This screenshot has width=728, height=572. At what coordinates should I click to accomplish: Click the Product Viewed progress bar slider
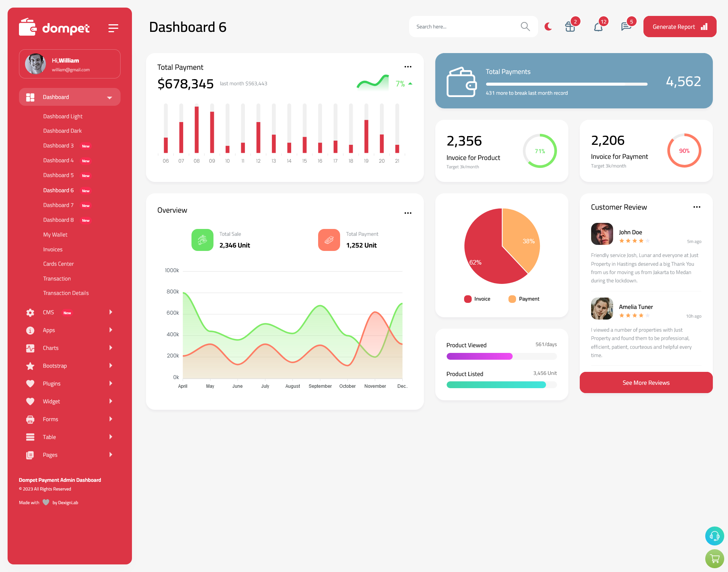tap(501, 355)
